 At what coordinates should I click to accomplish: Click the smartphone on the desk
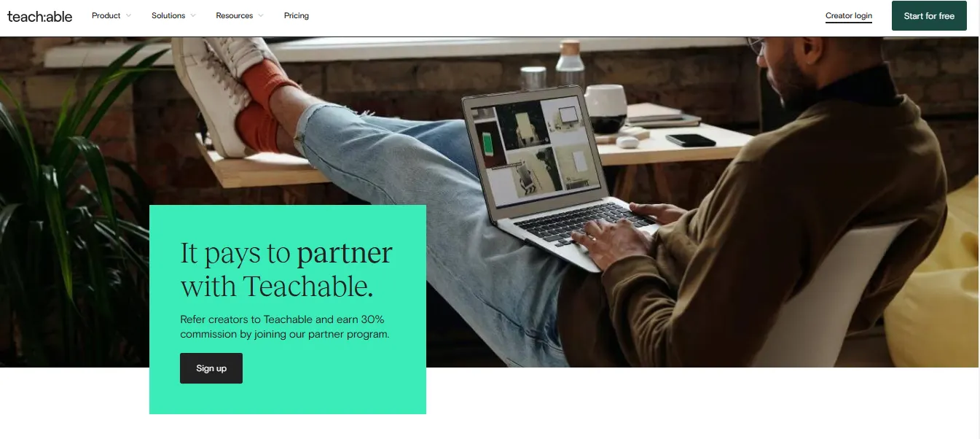[x=690, y=140]
